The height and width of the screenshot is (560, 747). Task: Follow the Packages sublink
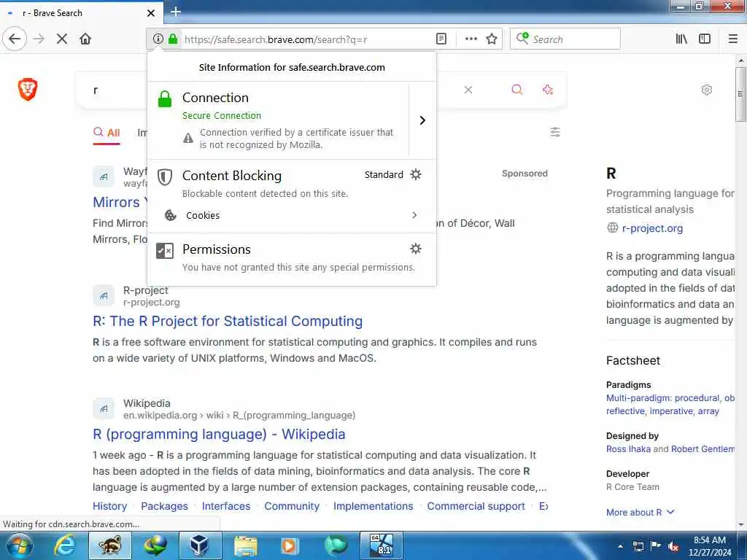164,506
